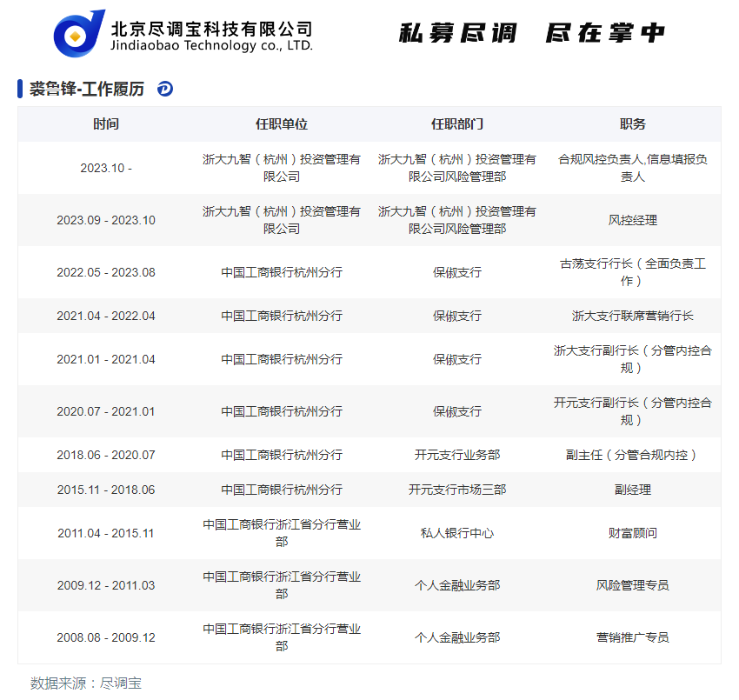Select the date cell 2023.09 - 2023.10

(105, 220)
